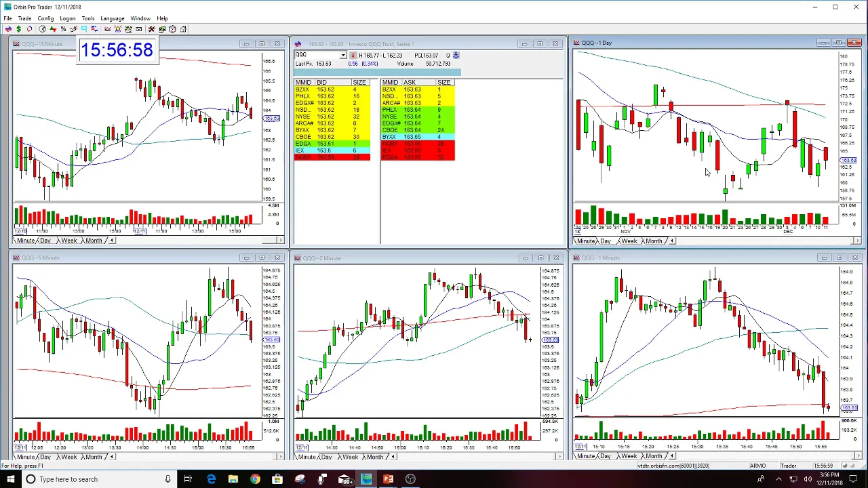Image resolution: width=868 pixels, height=488 pixels.
Task: Open File Explorer from the taskbar
Action: tap(233, 479)
